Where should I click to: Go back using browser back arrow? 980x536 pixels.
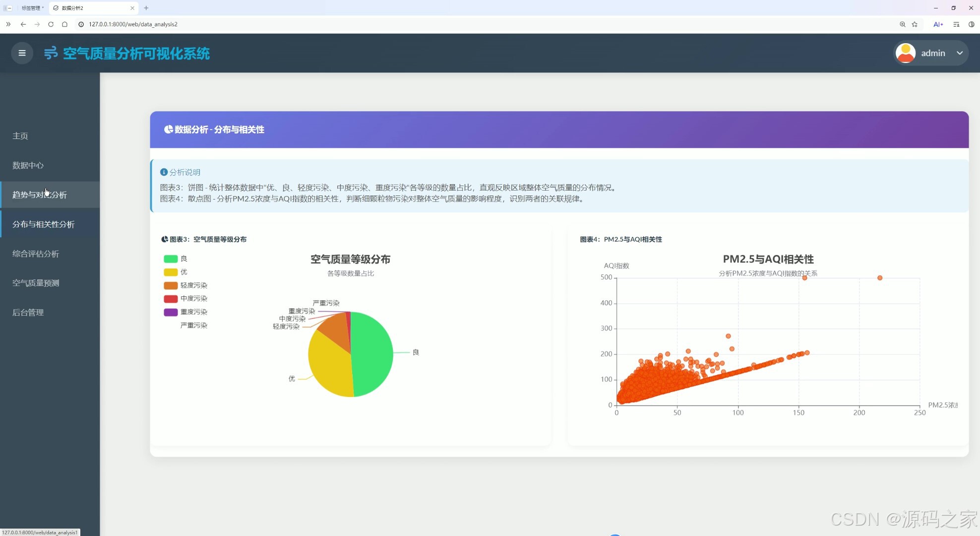click(23, 24)
